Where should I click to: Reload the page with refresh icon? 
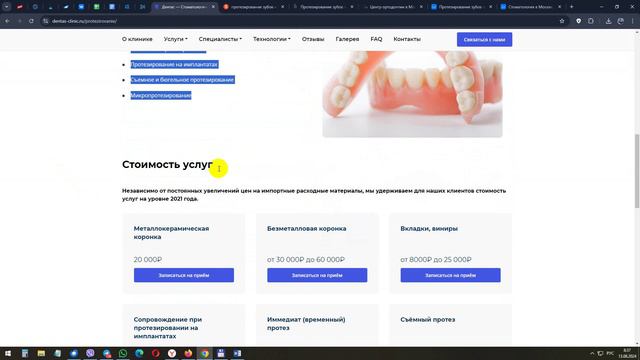coord(31,21)
